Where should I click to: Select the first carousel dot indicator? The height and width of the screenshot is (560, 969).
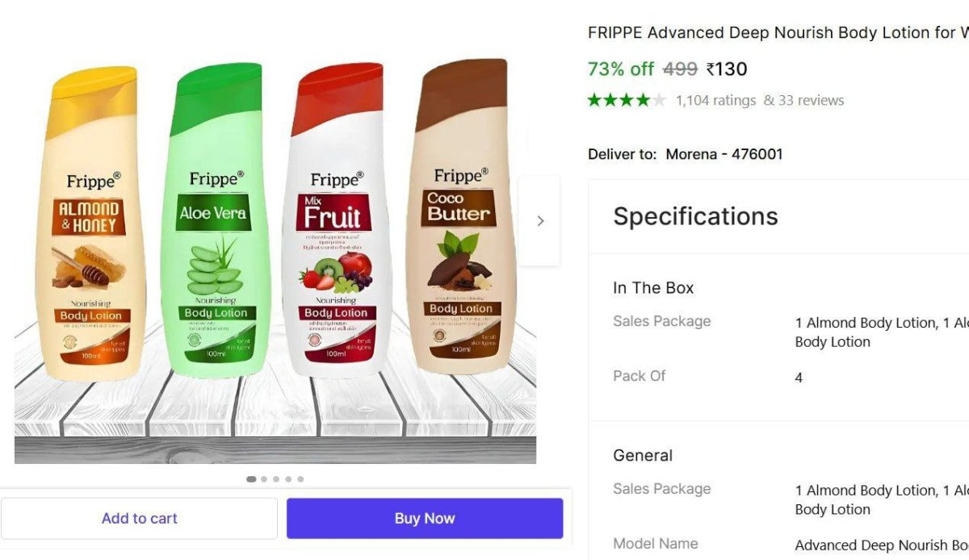click(x=251, y=479)
